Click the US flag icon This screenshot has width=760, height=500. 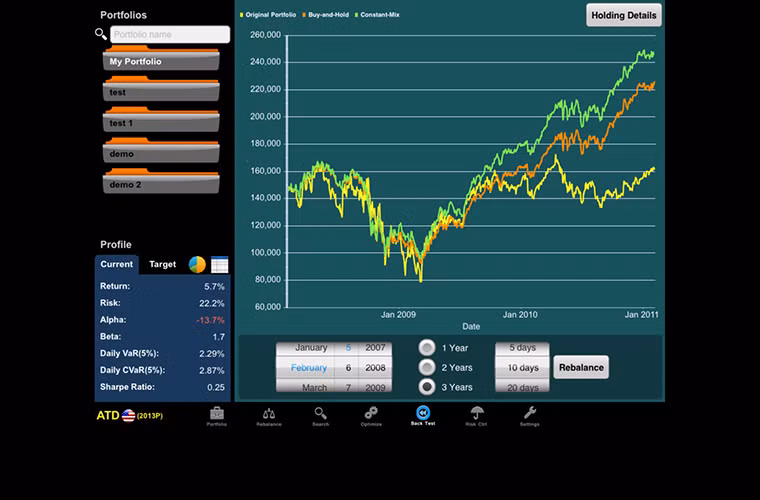tap(128, 416)
